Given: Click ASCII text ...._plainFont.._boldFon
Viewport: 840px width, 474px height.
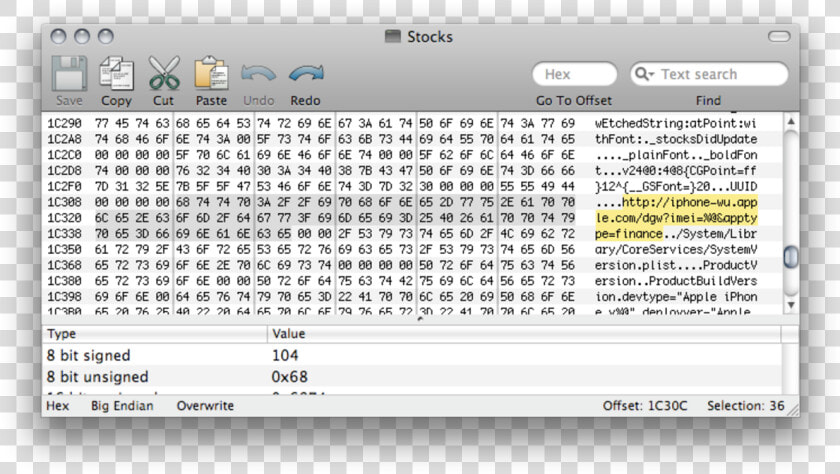Looking at the screenshot, I should coord(676,155).
